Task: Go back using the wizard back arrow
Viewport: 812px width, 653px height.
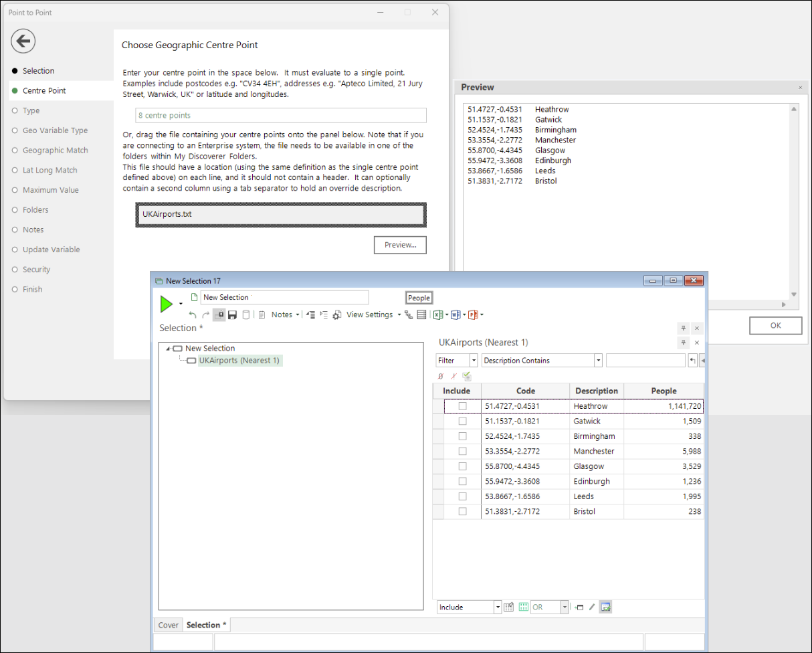Action: tap(23, 41)
